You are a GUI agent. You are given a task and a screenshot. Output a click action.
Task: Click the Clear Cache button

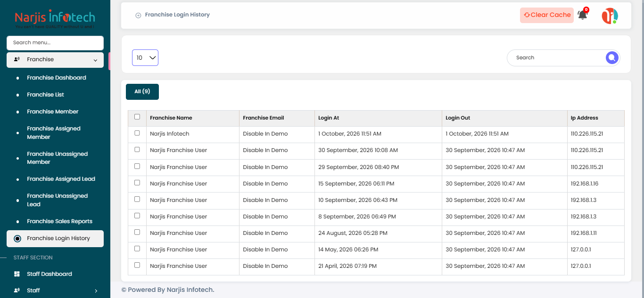[x=547, y=15]
